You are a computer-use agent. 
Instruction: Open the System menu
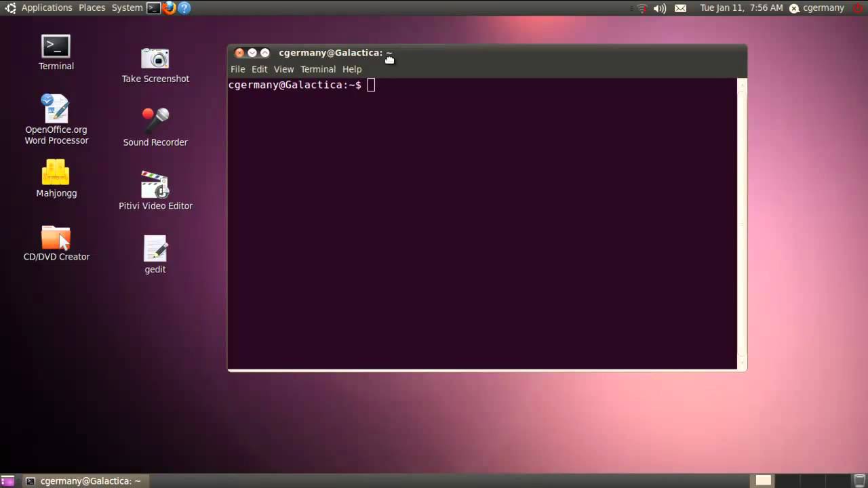click(127, 8)
